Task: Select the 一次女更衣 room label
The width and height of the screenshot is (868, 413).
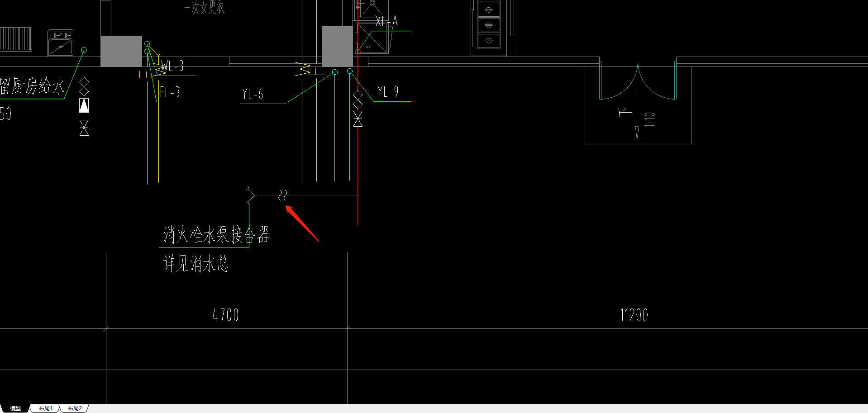Action: (x=204, y=7)
